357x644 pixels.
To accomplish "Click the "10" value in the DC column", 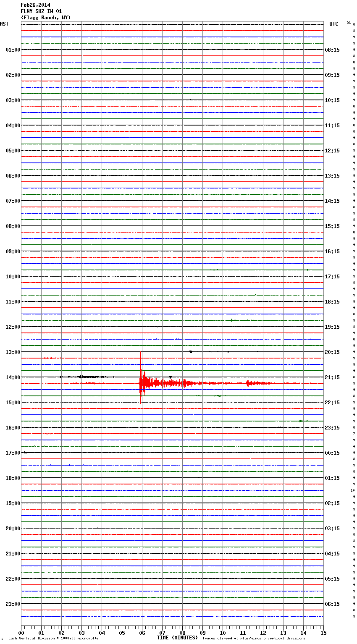I will pyautogui.click(x=353, y=490).
